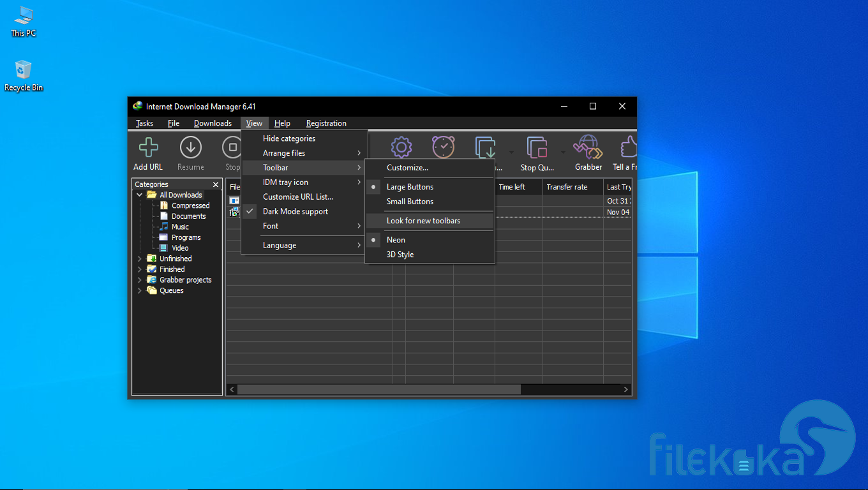
Task: Choose Customize URL List...
Action: tap(304, 197)
